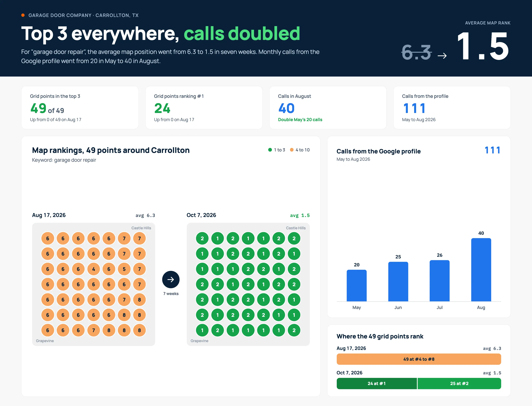Click "May to Aug 2026" under the chart title

pos(353,159)
